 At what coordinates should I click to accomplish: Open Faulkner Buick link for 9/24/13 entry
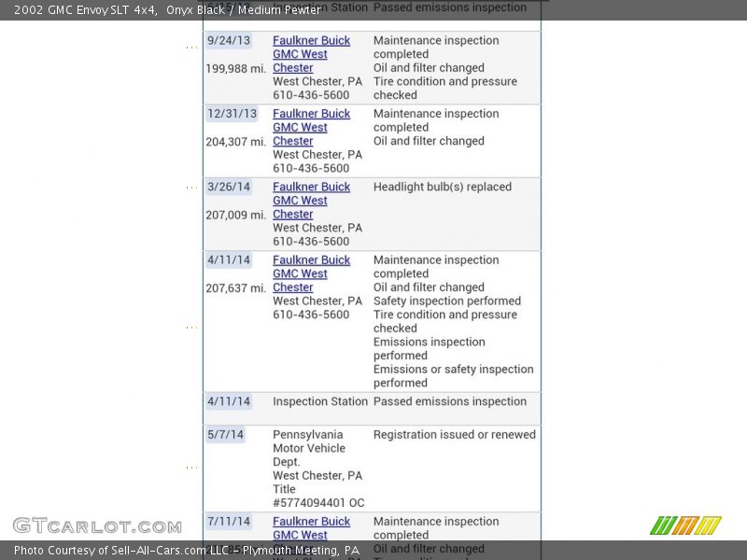click(311, 54)
